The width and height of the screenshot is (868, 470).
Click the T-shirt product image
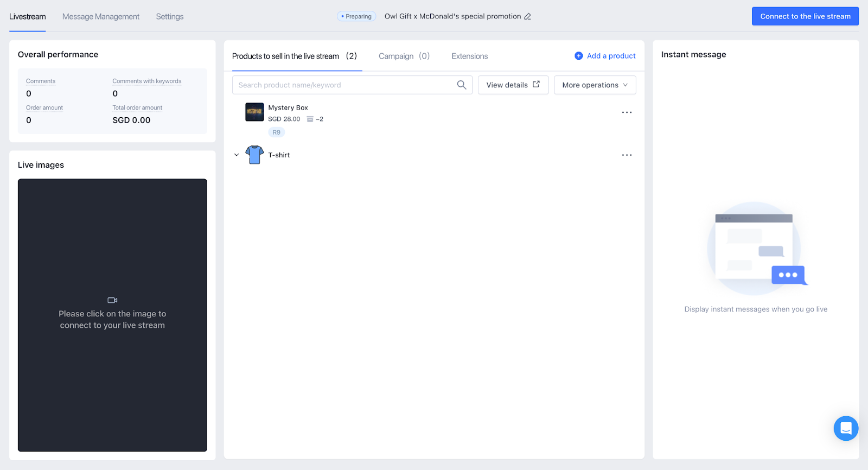point(254,155)
